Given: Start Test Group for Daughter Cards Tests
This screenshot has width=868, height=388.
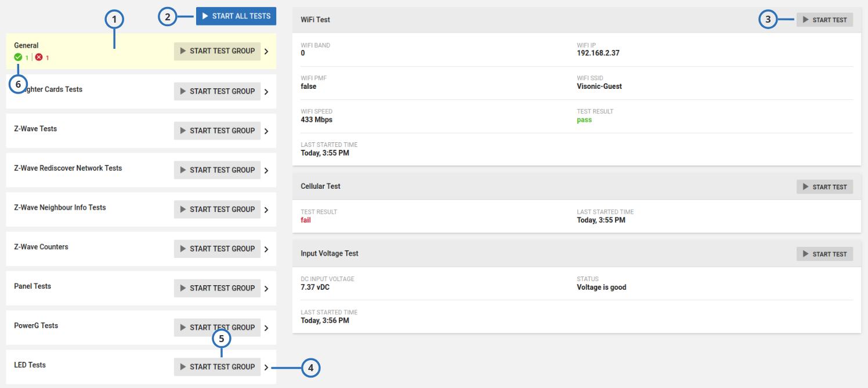Looking at the screenshot, I should tap(217, 91).
